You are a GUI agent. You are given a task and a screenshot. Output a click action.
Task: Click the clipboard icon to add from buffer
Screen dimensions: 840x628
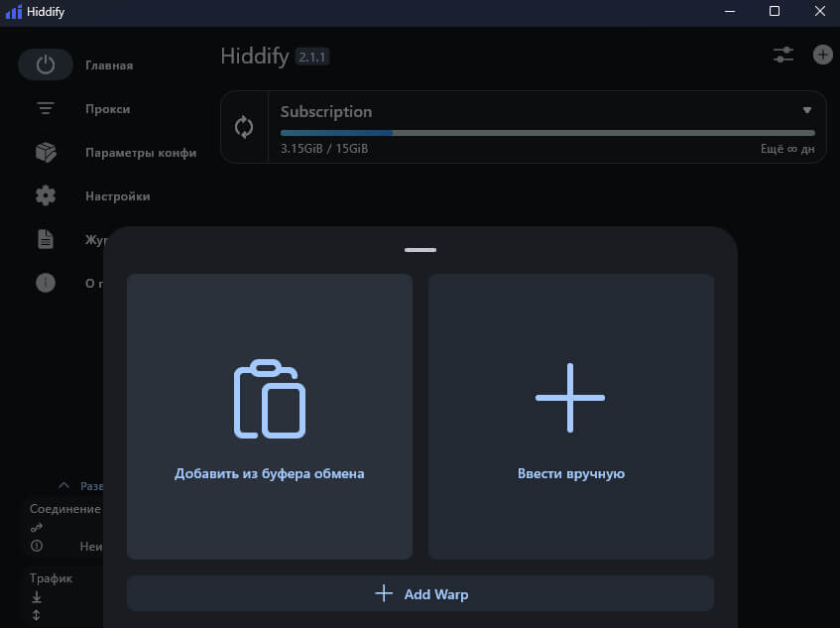pyautogui.click(x=269, y=399)
